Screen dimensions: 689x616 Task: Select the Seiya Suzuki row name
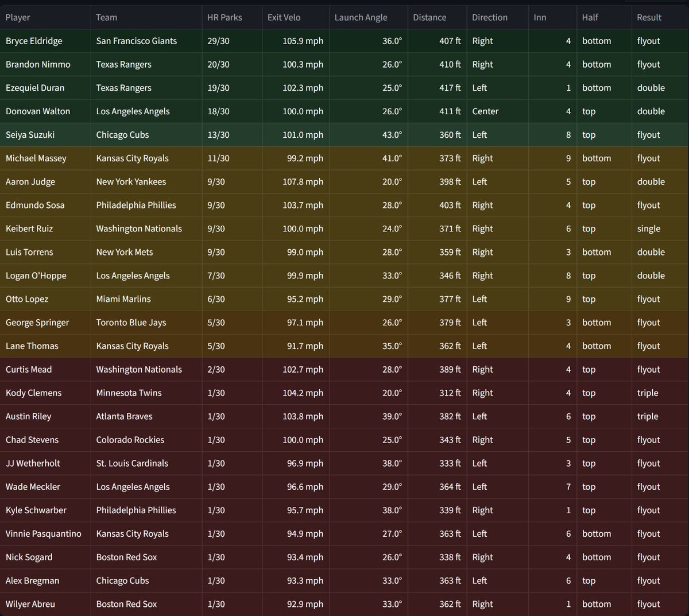(x=30, y=135)
